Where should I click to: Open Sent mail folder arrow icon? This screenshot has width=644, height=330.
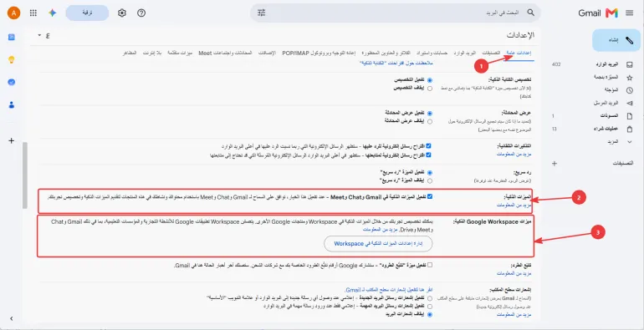point(629,103)
